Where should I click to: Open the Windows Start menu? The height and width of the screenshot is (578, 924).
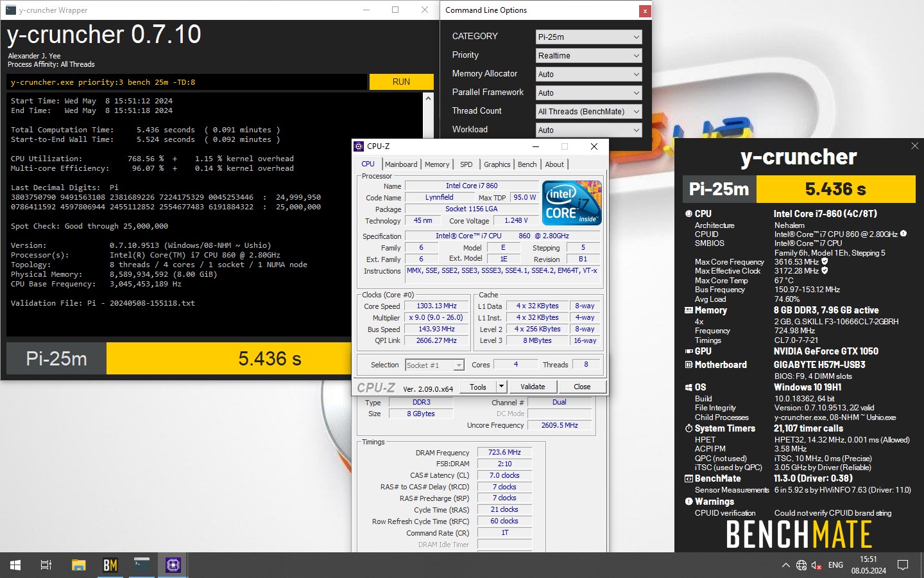coord(15,565)
